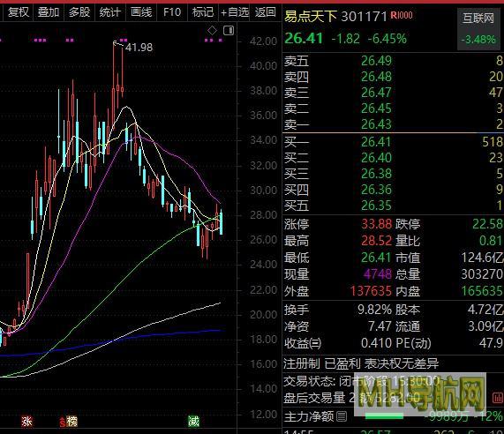The width and height of the screenshot is (504, 434).
Task: Click the 返回 back button
Action: coord(266,12)
